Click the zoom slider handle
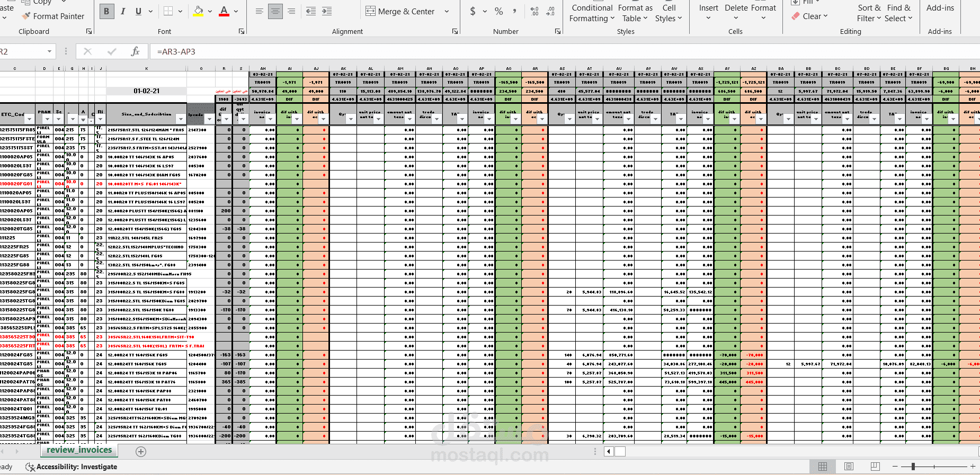 tap(913, 467)
